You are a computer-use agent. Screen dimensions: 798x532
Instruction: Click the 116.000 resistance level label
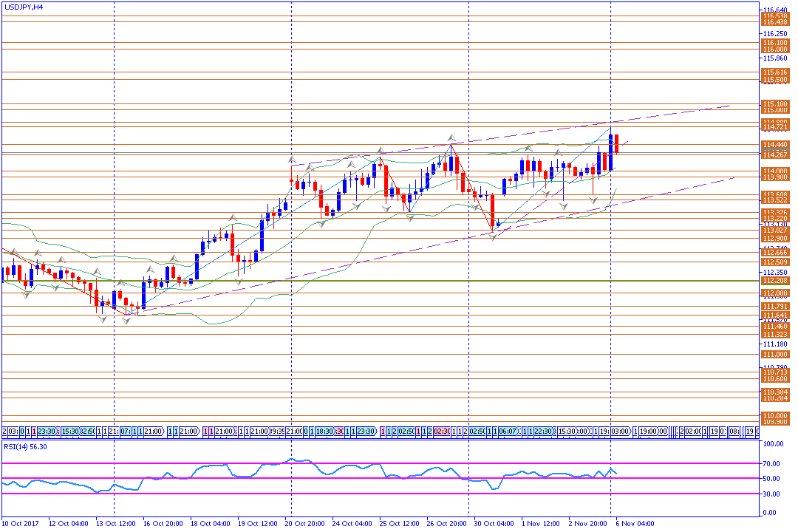click(774, 49)
